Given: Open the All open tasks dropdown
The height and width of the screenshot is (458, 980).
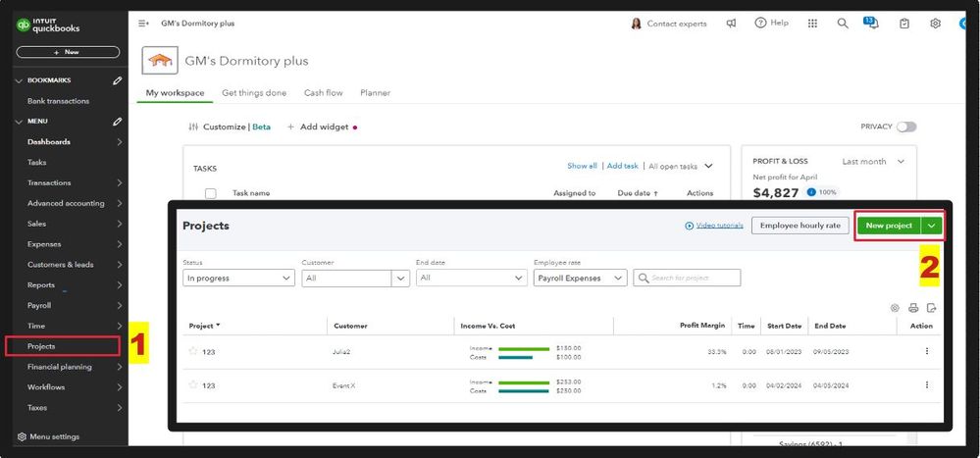Looking at the screenshot, I should 681,166.
